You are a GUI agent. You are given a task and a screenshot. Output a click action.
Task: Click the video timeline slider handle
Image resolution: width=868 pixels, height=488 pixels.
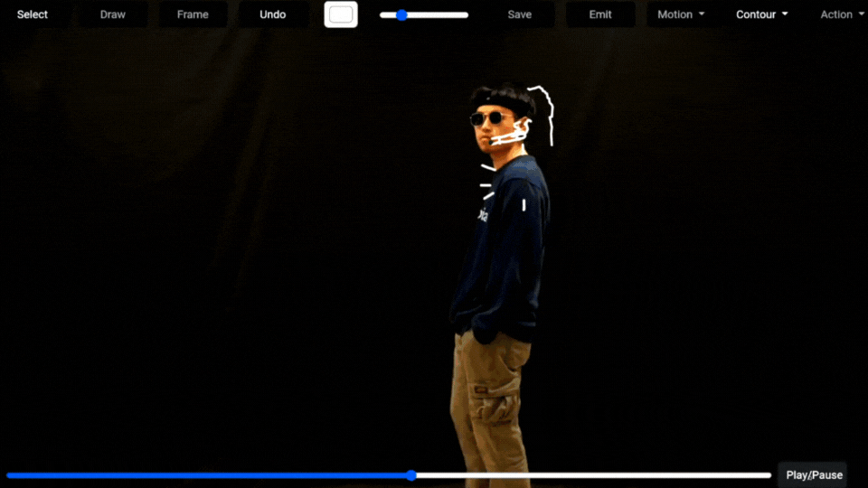[x=411, y=475]
